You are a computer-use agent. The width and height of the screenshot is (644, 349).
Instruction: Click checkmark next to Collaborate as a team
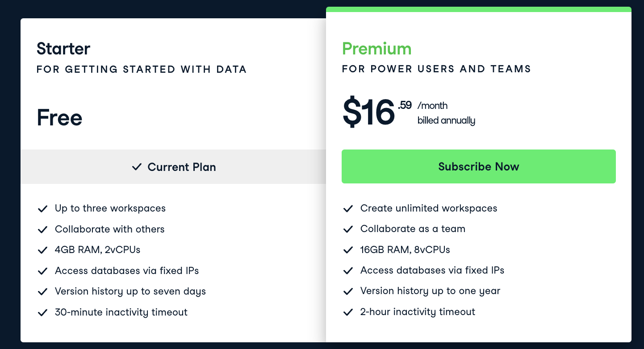pos(348,229)
